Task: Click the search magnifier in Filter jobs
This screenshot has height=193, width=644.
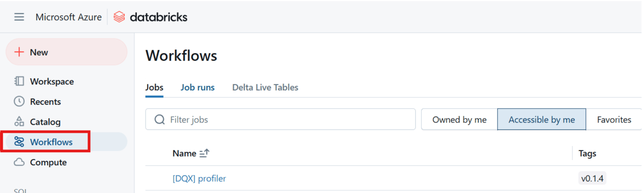Action: (160, 120)
